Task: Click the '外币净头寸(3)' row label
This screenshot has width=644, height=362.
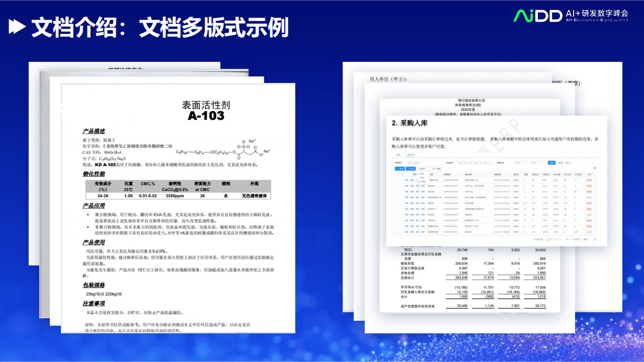Action: pyautogui.click(x=412, y=287)
